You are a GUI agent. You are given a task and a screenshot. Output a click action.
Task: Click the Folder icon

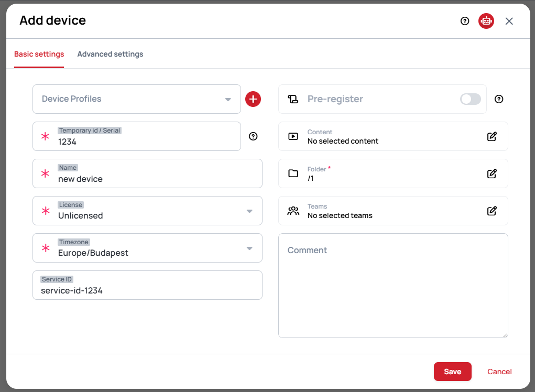[293, 173]
